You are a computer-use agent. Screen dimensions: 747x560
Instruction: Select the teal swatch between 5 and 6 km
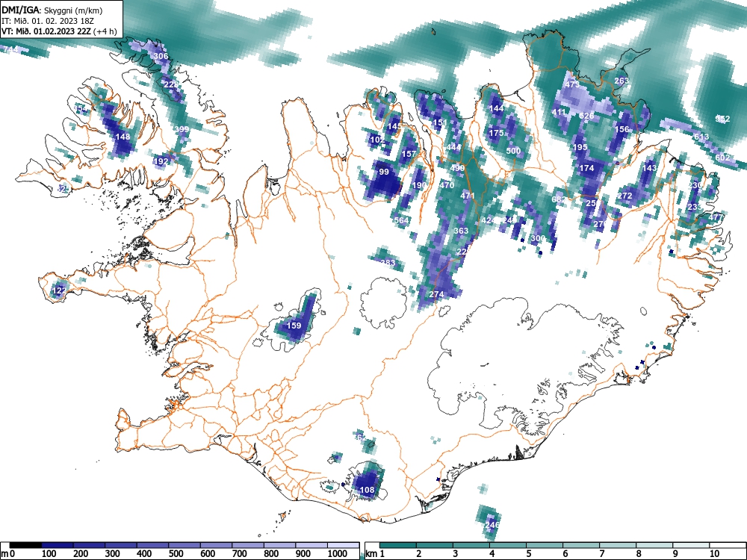point(545,545)
